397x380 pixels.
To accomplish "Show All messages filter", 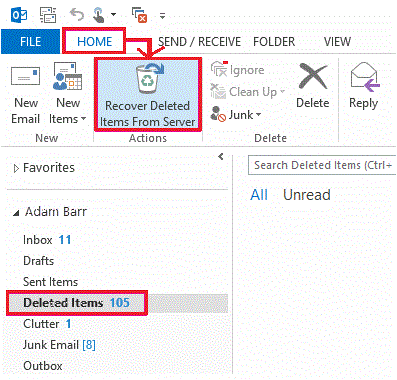I will 259,195.
